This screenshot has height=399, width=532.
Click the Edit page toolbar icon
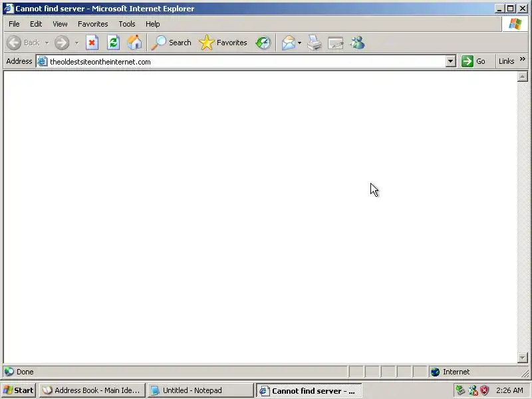tap(336, 43)
